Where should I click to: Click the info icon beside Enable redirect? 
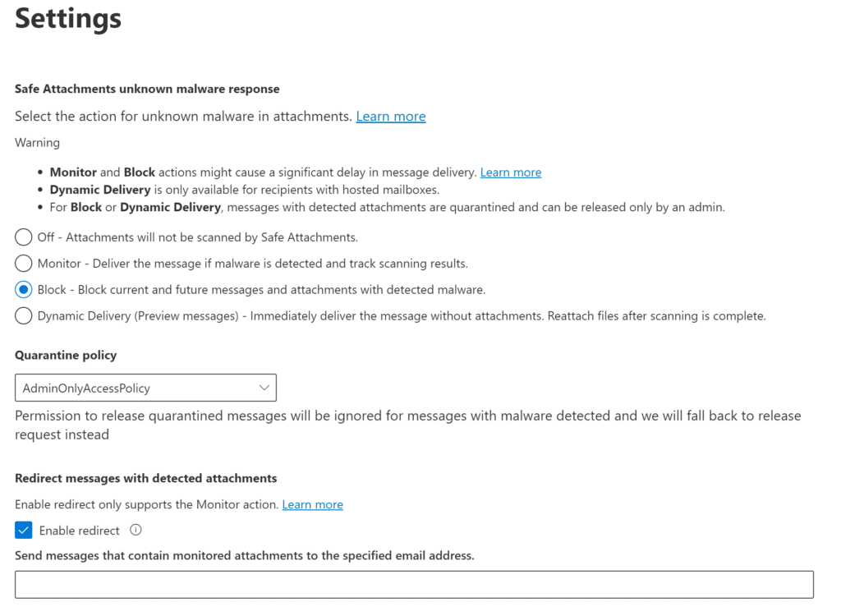[134, 530]
